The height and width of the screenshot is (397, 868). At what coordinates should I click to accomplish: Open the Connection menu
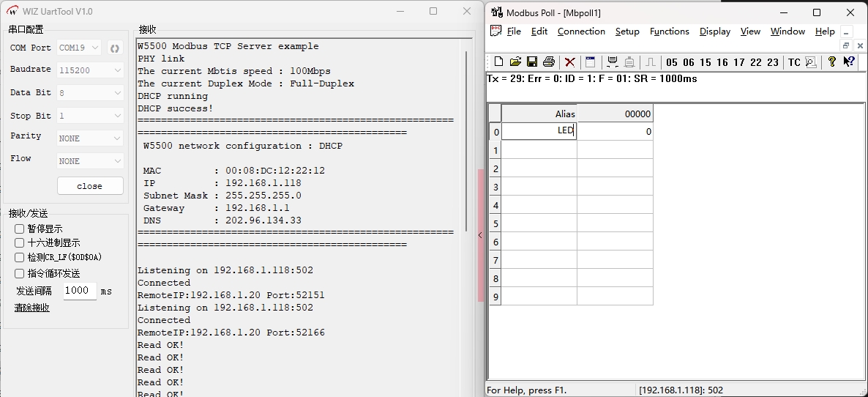(581, 31)
